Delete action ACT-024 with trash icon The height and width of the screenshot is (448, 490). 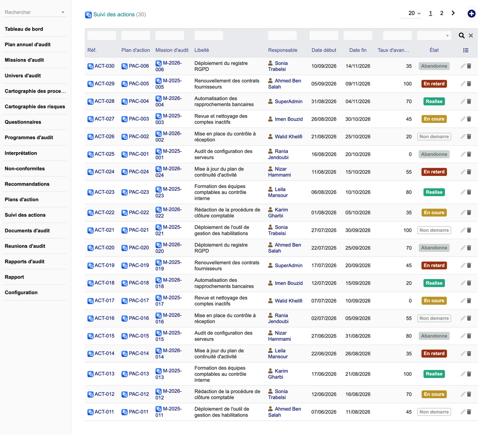tap(469, 172)
